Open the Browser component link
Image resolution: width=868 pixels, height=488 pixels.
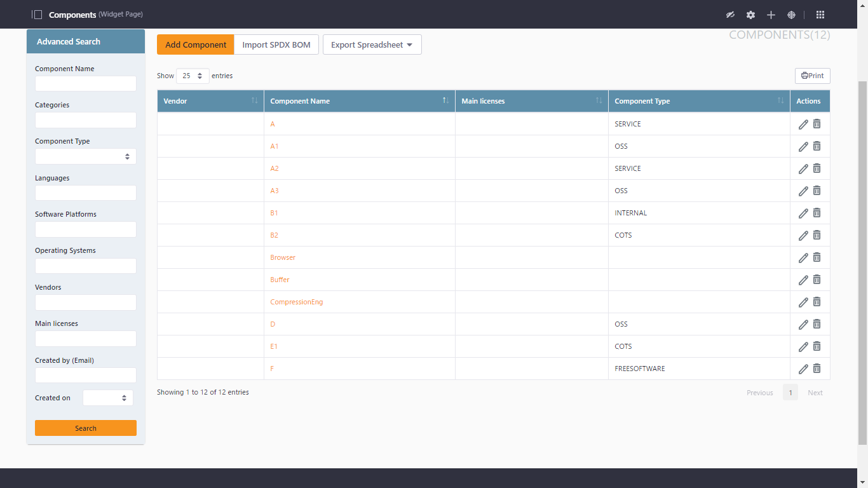click(283, 257)
